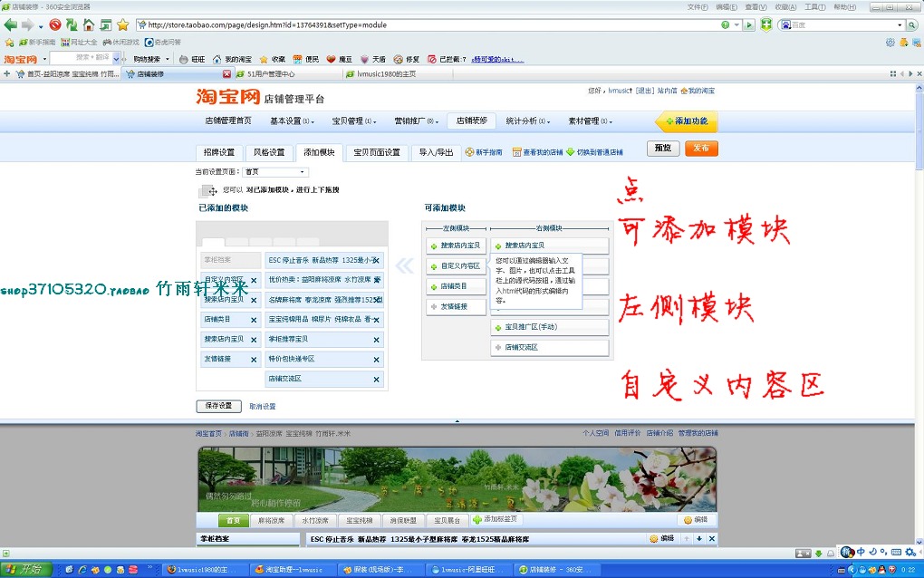Remove the 掌柜推荐宝贝 module
The width and height of the screenshot is (924, 578).
[x=377, y=340]
